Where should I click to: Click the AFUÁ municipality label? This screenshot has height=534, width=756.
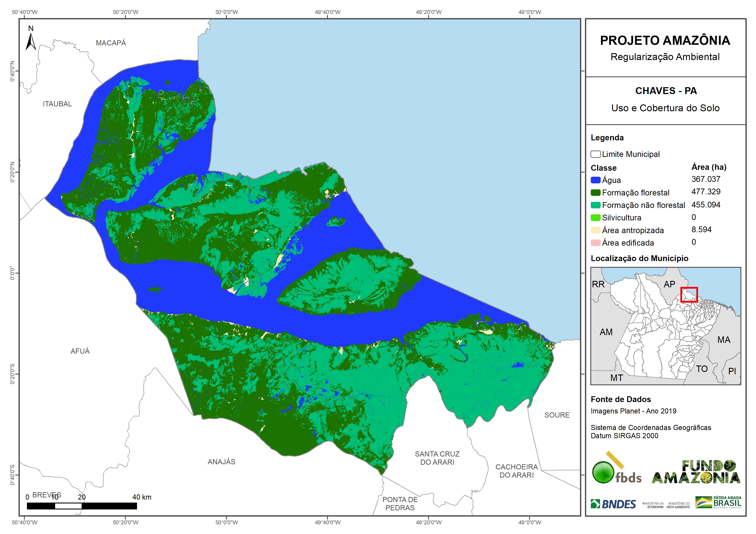[x=80, y=351]
